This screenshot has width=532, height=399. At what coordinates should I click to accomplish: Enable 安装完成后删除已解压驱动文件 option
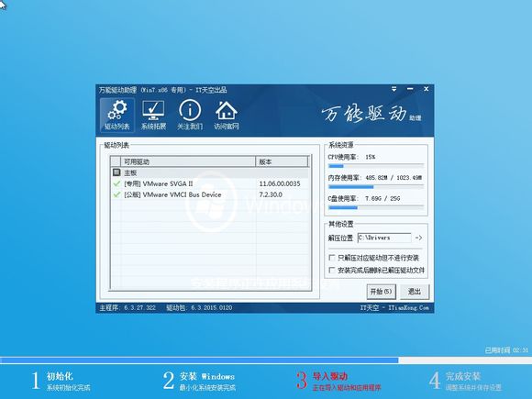point(332,270)
